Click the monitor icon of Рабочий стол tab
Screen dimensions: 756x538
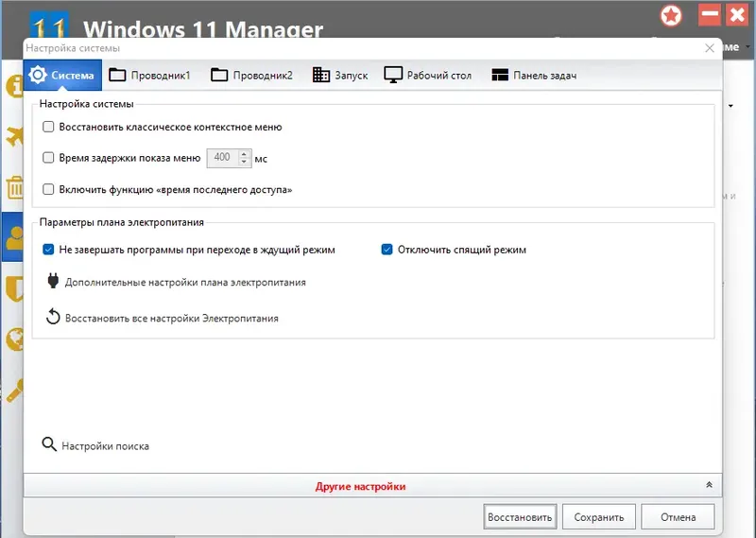click(x=393, y=75)
